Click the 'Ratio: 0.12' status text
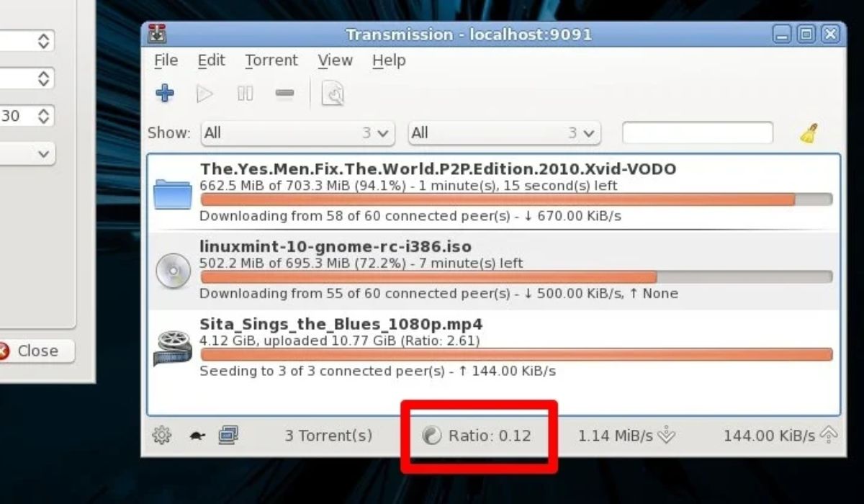This screenshot has height=504, width=864. (490, 436)
